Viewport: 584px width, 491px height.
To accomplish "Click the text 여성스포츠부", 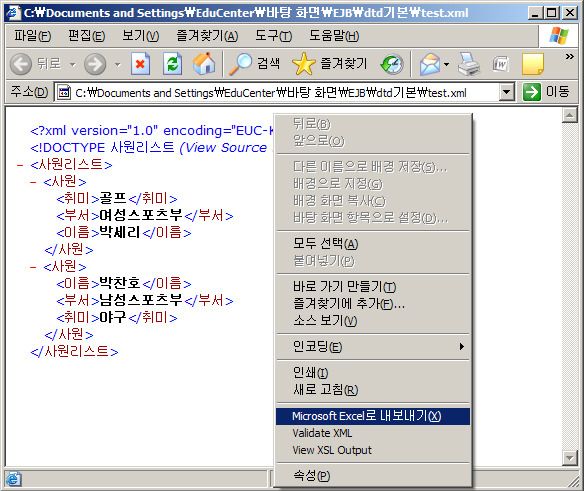I will coord(141,216).
